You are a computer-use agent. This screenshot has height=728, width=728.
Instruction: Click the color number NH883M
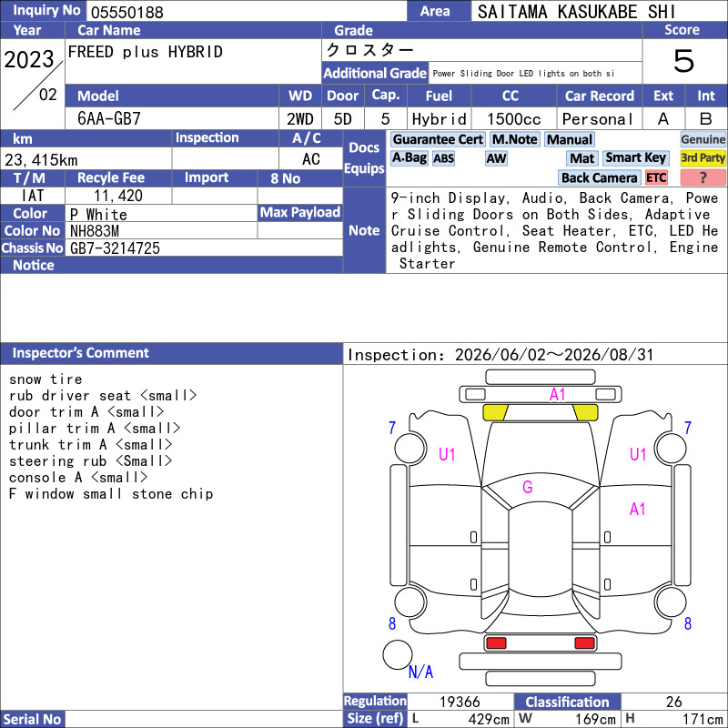coord(95,231)
